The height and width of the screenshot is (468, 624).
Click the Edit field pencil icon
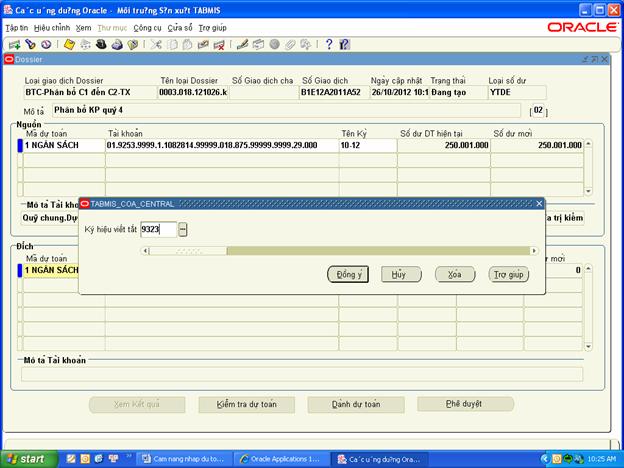[242, 45]
